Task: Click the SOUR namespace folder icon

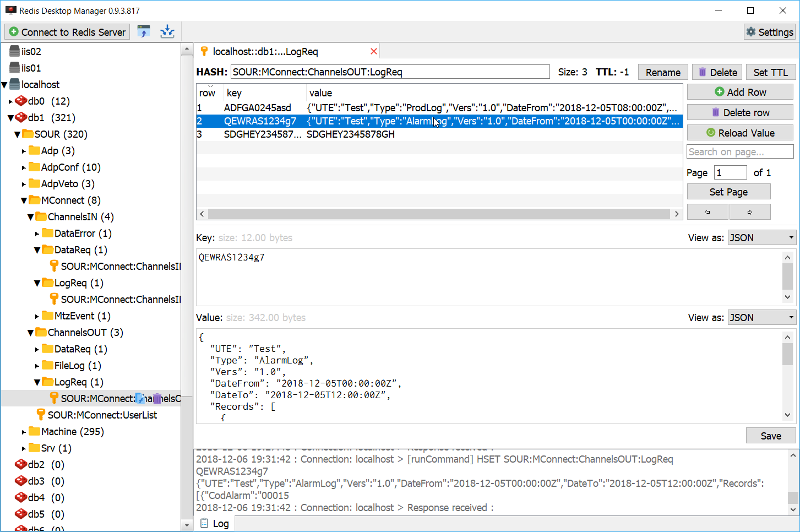Action: click(28, 134)
